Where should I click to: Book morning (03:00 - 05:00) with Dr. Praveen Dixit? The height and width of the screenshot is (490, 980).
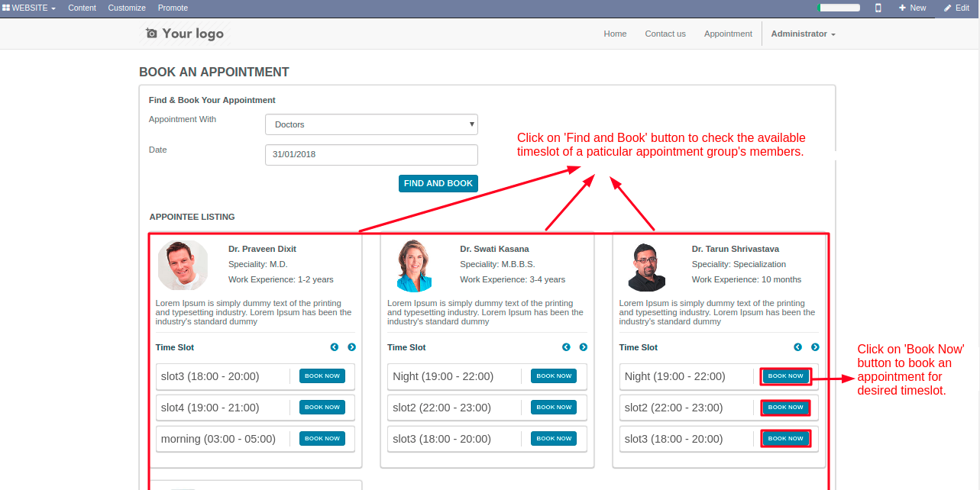click(322, 438)
